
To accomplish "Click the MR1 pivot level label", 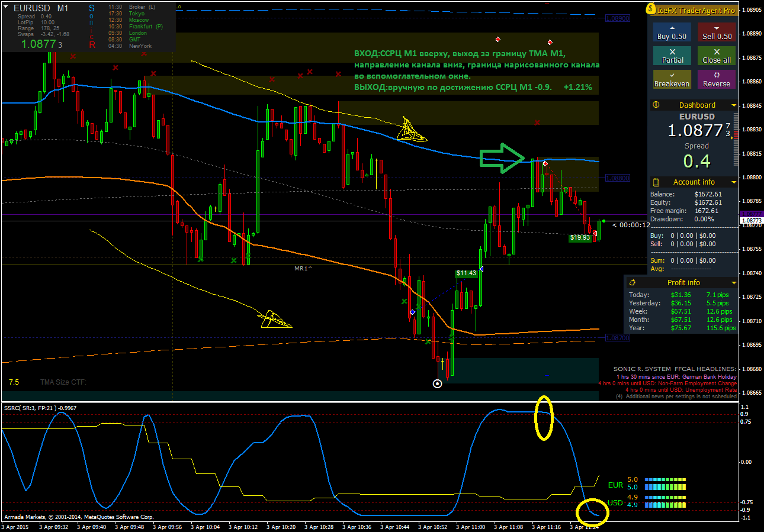I will (303, 269).
